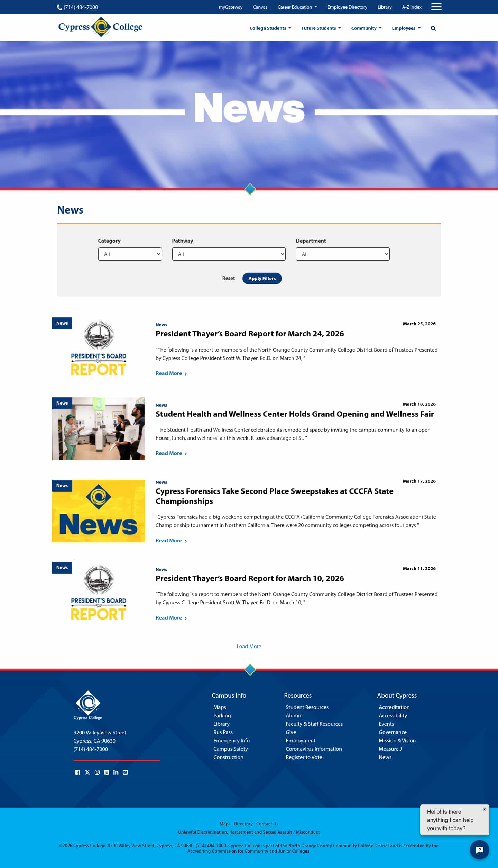
Task: Open the Department filter dropdown
Action: click(343, 254)
